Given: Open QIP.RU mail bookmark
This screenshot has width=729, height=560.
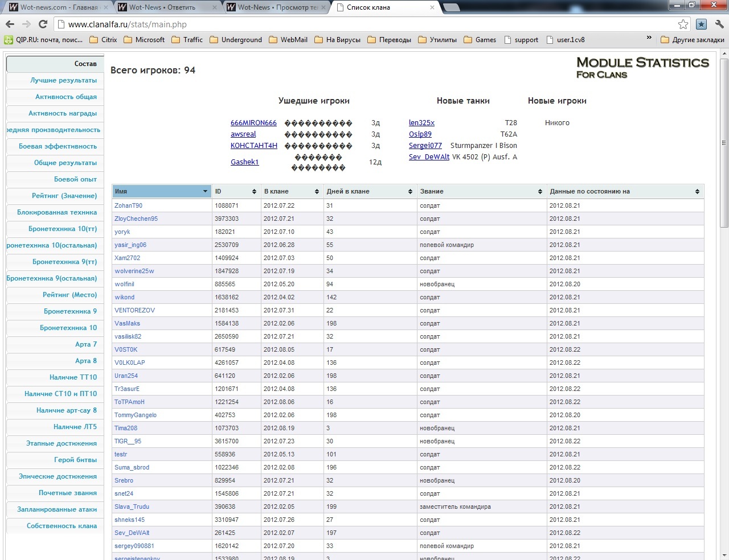Looking at the screenshot, I should click(x=43, y=40).
